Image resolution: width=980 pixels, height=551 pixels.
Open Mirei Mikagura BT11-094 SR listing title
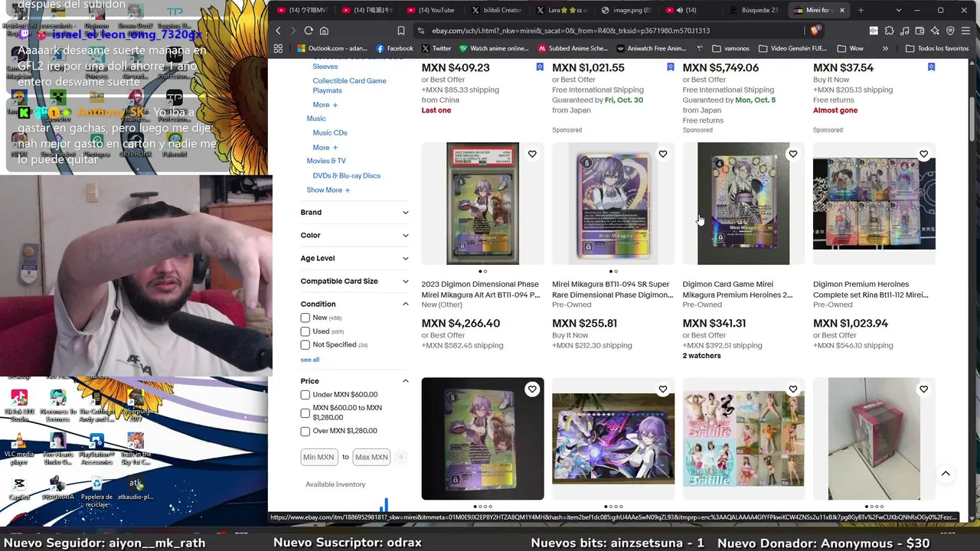coord(611,289)
